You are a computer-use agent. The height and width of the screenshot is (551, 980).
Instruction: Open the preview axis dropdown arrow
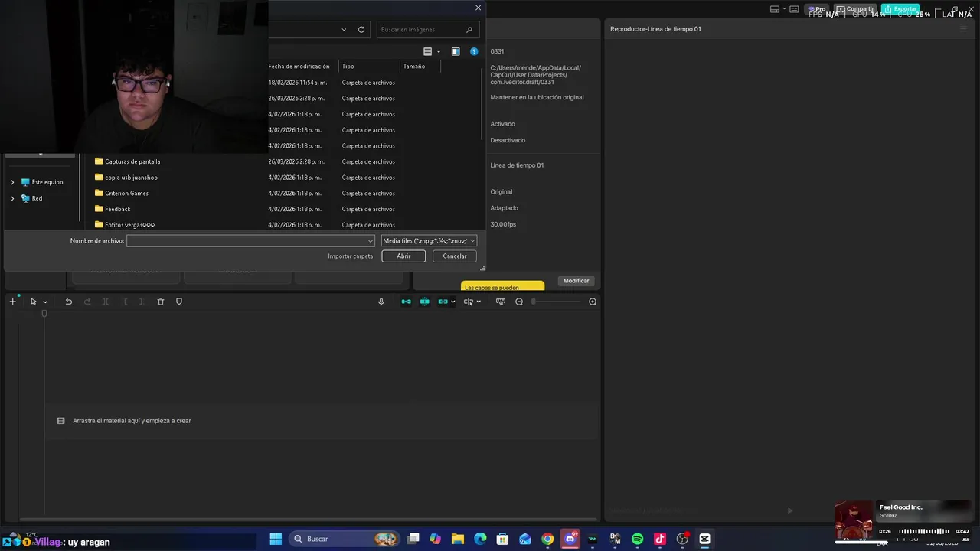(x=479, y=302)
